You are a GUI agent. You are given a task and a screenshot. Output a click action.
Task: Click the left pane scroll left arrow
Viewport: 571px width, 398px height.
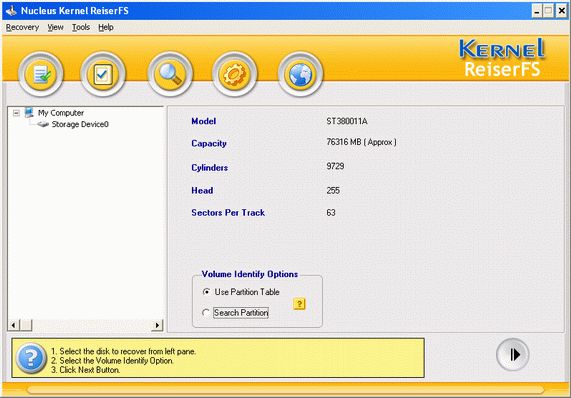click(x=13, y=325)
